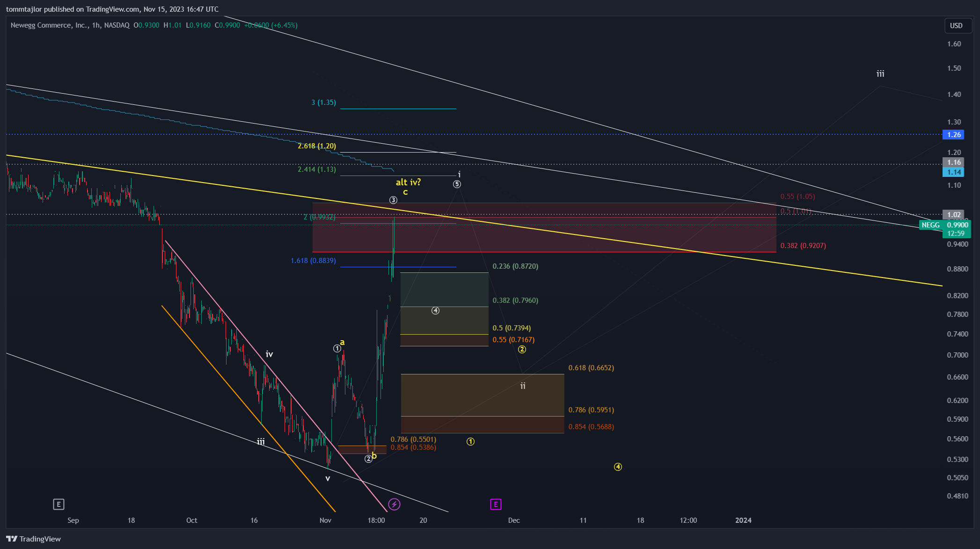Click the 'Dec' date on time axis
Screen dimensions: 980x549
click(x=514, y=520)
